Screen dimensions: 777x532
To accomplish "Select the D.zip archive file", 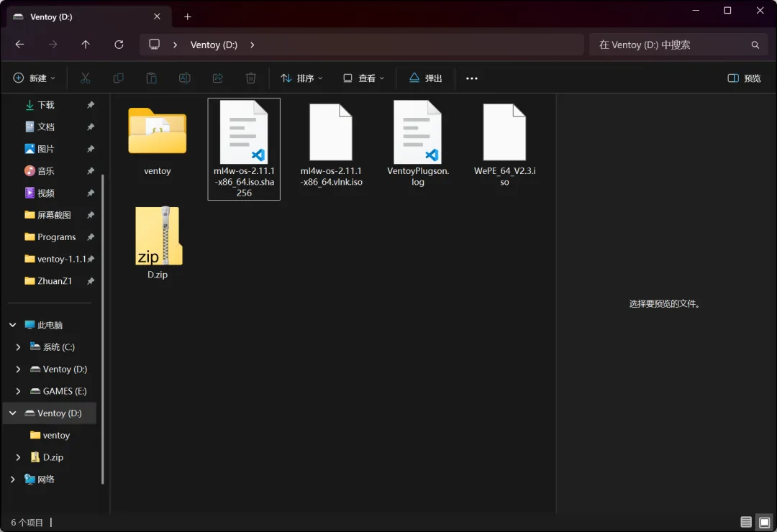I will [158, 243].
